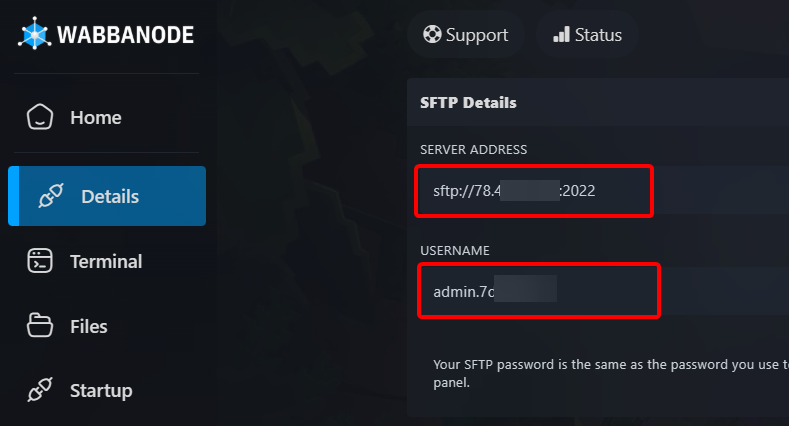Click the Terminal console icon
This screenshot has height=426, width=789.
pyautogui.click(x=40, y=261)
